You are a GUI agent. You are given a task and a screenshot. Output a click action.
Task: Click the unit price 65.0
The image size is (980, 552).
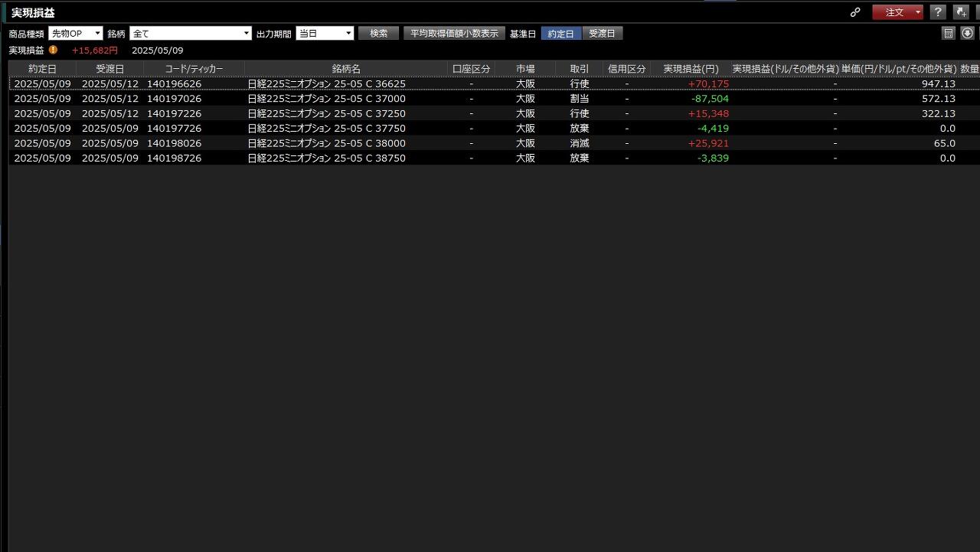(x=944, y=143)
